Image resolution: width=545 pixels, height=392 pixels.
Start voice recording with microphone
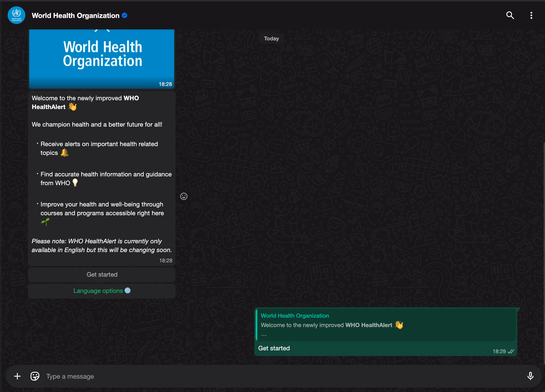(530, 376)
